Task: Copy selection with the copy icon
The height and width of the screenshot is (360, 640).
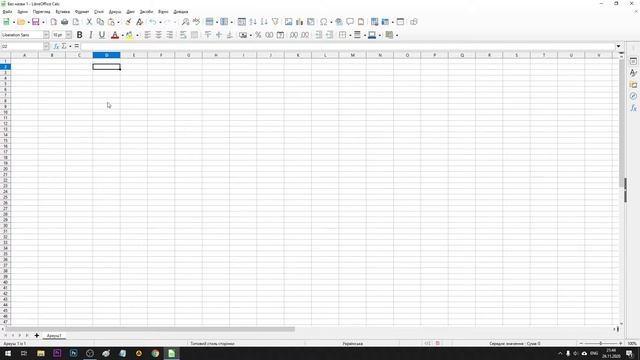Action: [x=100, y=22]
